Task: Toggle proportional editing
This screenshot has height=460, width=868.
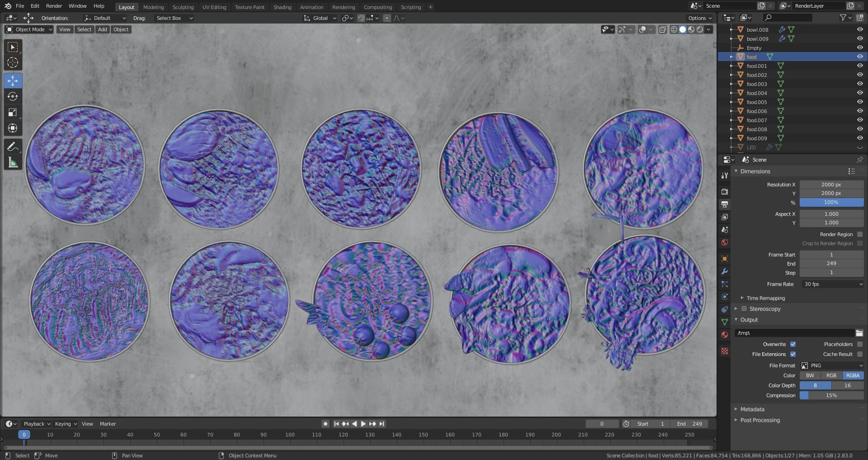Action: coord(387,18)
